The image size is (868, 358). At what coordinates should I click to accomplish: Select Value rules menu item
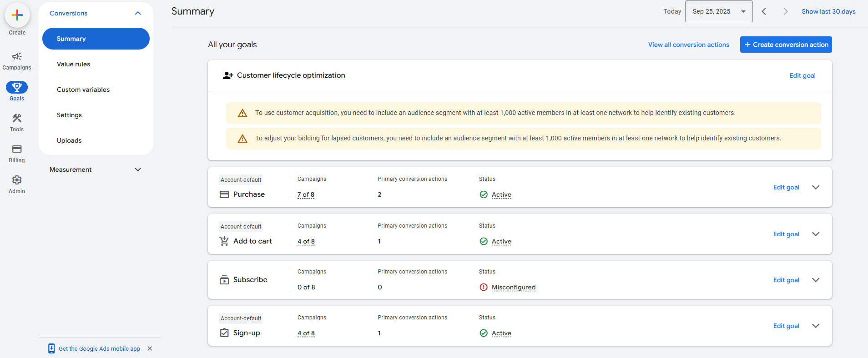[x=73, y=64]
